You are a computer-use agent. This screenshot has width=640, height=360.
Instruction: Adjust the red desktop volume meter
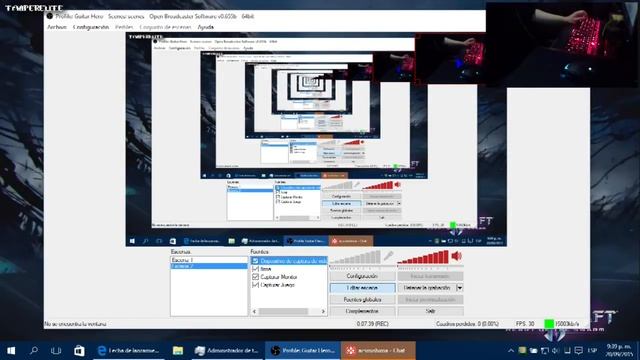(423, 257)
